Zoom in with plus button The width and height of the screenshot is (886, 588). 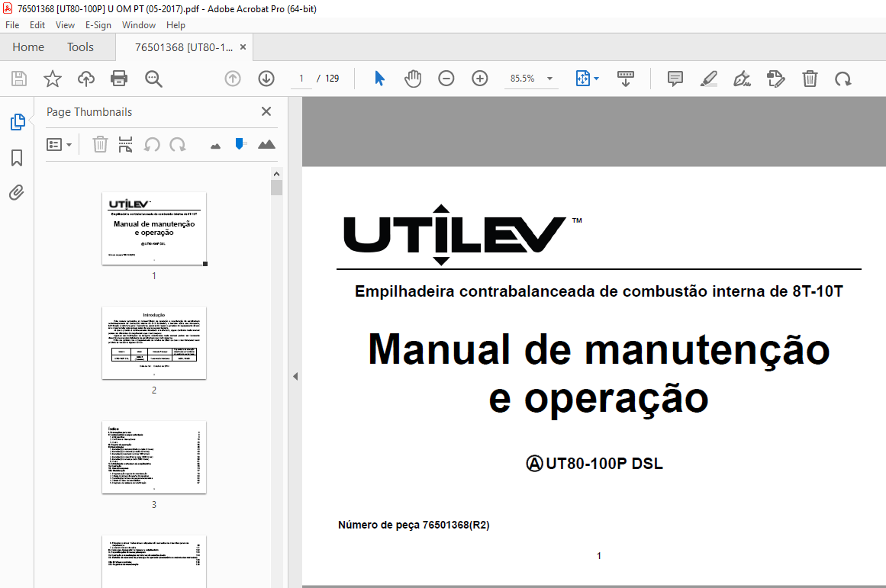click(x=480, y=79)
